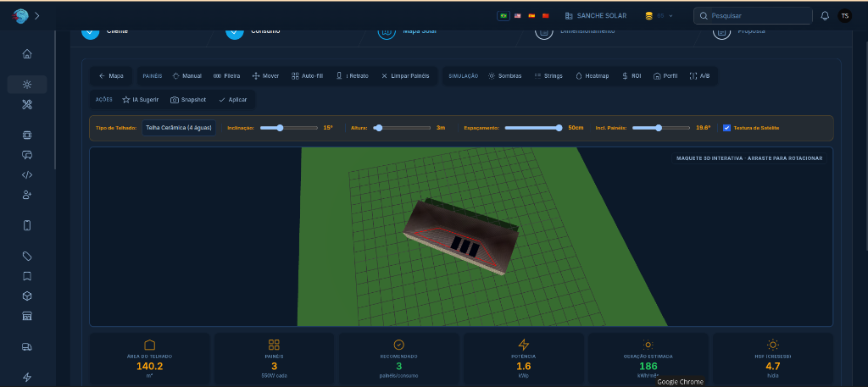This screenshot has height=387, width=868.
Task: Open the Home icon in the sidebar
Action: pyautogui.click(x=27, y=53)
